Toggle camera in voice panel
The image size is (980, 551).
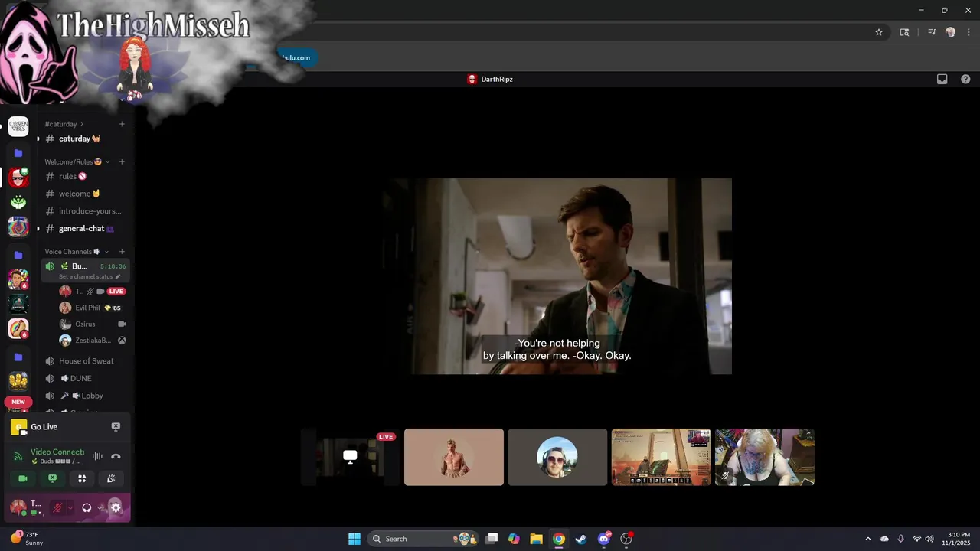[23, 478]
